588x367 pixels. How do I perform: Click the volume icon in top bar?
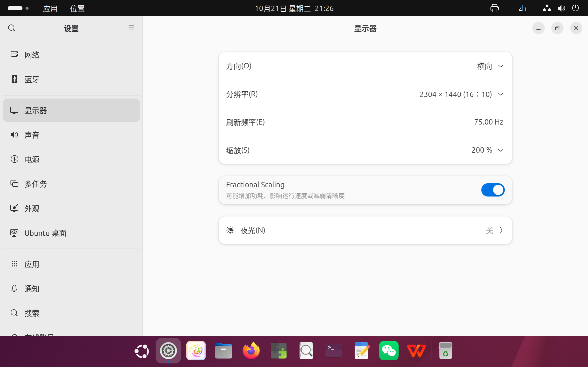pyautogui.click(x=561, y=8)
